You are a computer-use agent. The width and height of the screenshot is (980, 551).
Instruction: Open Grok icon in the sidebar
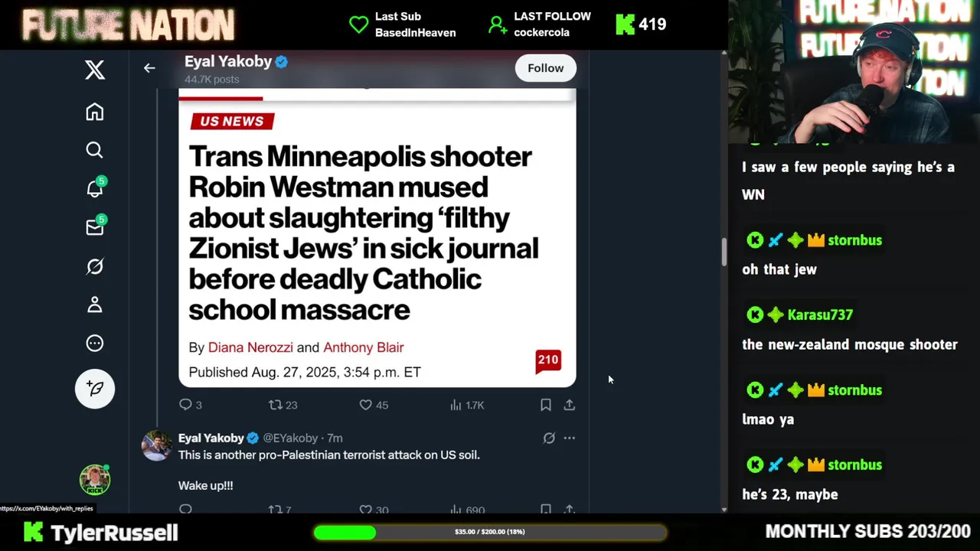click(x=95, y=266)
